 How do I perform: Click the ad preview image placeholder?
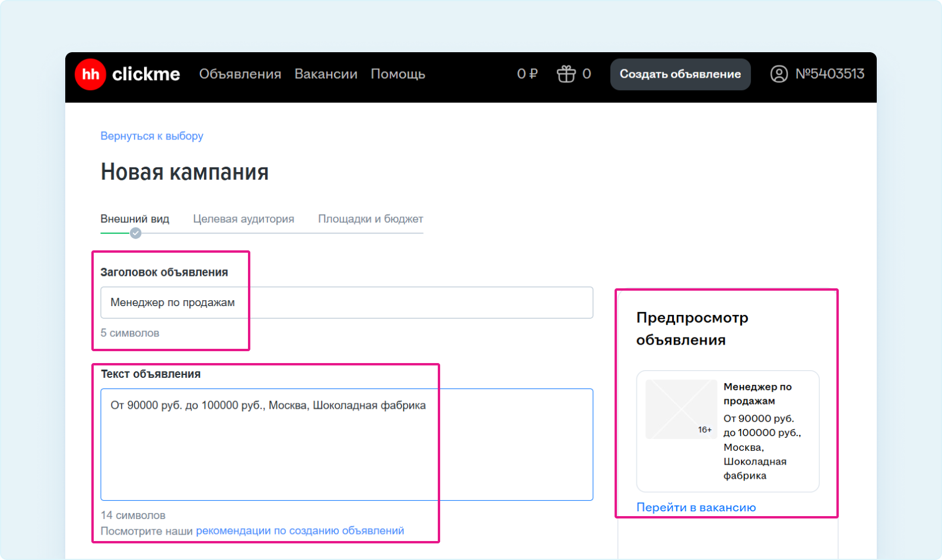coord(681,409)
